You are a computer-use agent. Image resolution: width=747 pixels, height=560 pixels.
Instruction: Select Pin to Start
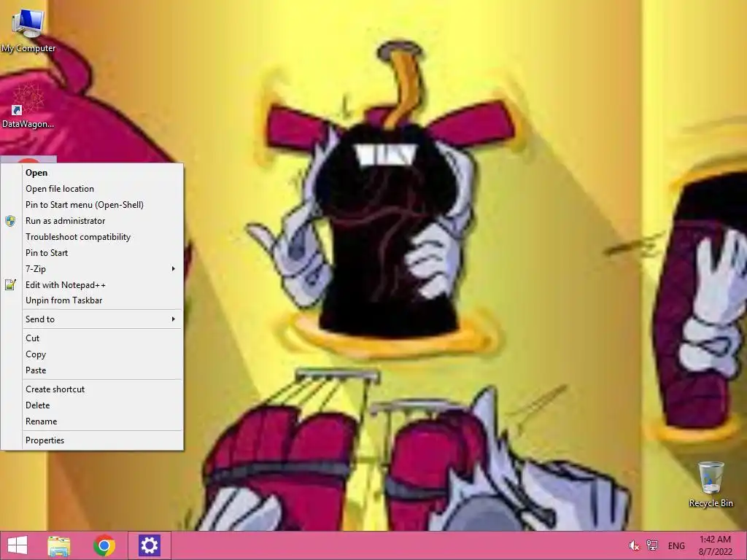click(x=92, y=253)
